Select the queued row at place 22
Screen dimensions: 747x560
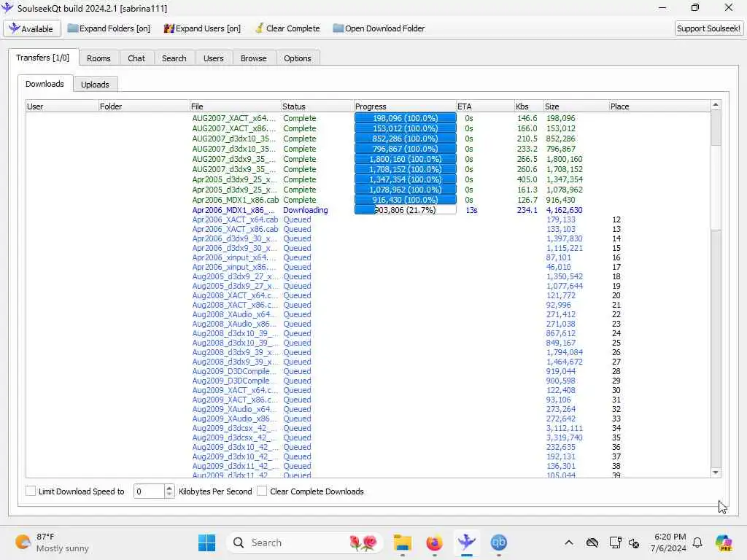(368, 314)
